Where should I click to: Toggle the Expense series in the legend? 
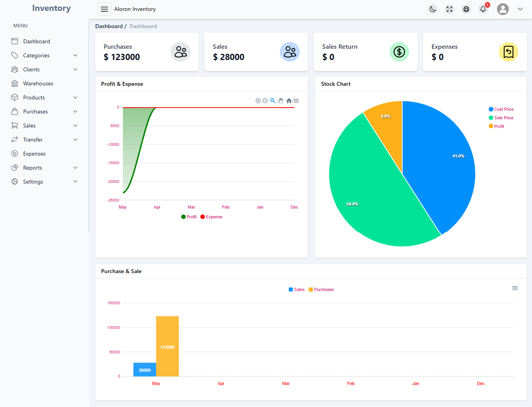[211, 217]
